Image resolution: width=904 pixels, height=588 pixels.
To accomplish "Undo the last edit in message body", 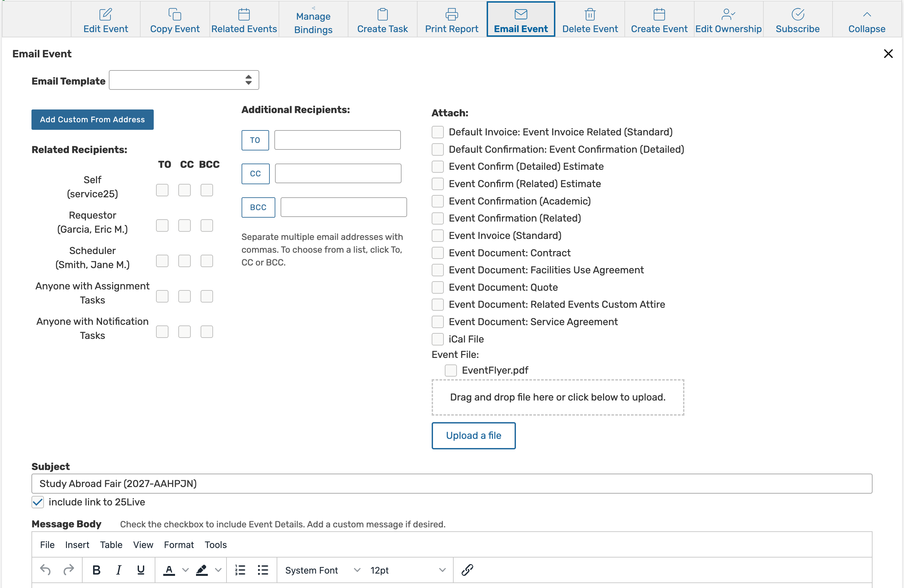I will 45,570.
